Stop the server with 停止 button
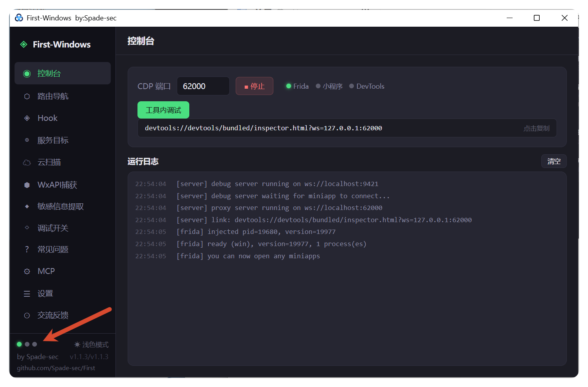This screenshot has height=387, width=588. pyautogui.click(x=255, y=86)
